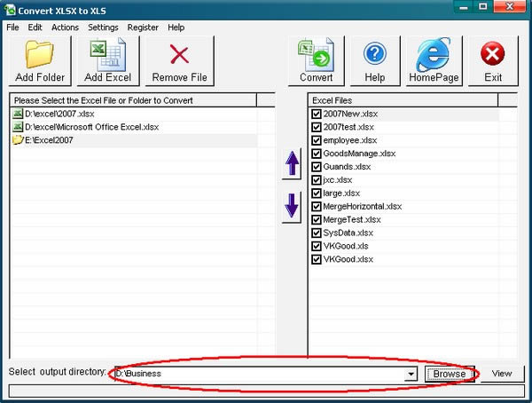Open the HomePage Internet Explorer icon
The image size is (532, 403).
pos(434,54)
